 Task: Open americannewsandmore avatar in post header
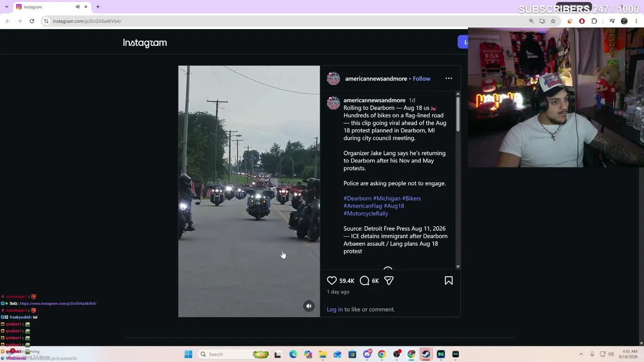pyautogui.click(x=334, y=78)
